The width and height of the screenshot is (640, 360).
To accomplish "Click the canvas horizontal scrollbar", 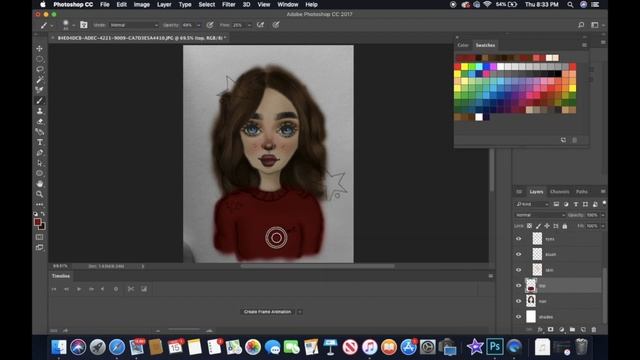I will tap(317, 266).
